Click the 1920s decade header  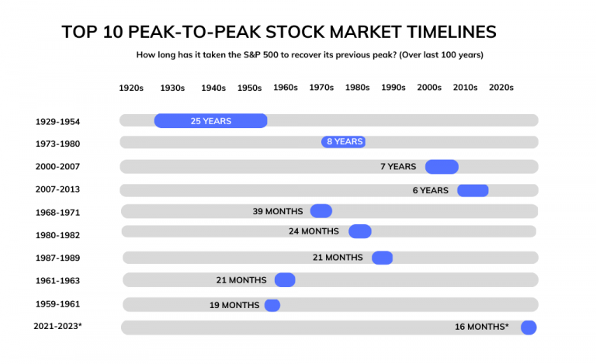point(131,88)
